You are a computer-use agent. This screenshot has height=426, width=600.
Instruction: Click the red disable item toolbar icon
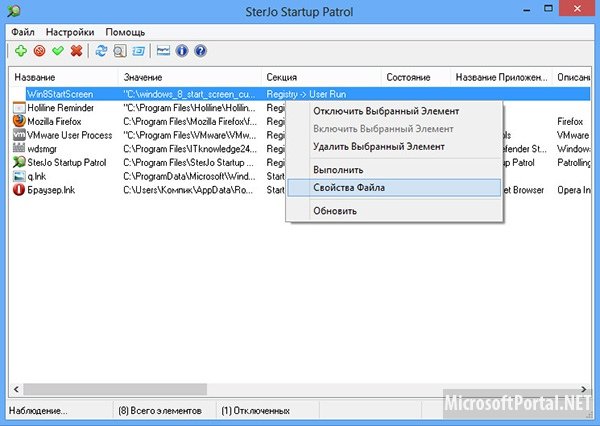coord(39,51)
